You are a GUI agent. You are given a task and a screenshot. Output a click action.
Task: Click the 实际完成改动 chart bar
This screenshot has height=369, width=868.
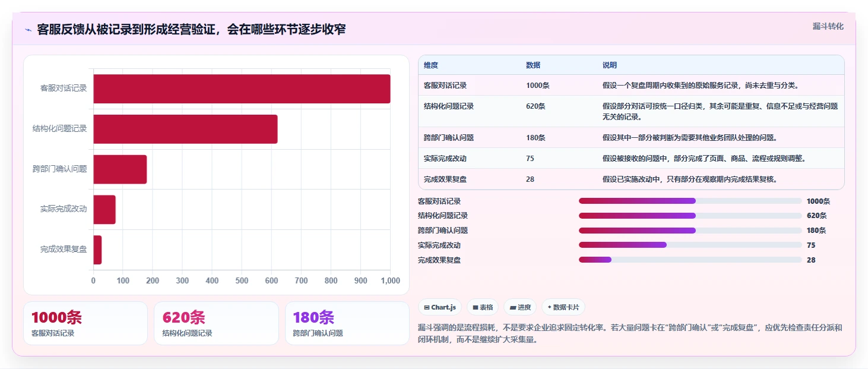tap(104, 209)
